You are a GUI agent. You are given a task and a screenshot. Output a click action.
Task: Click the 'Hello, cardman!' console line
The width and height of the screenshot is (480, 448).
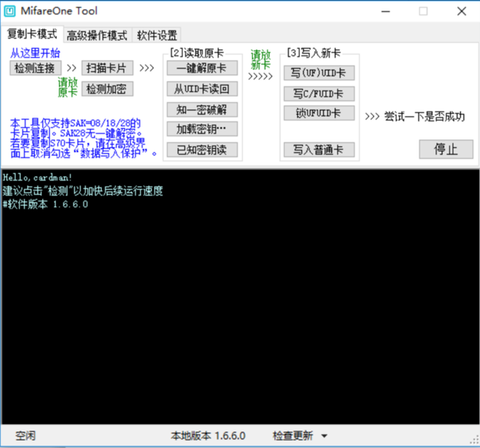pyautogui.click(x=37, y=178)
